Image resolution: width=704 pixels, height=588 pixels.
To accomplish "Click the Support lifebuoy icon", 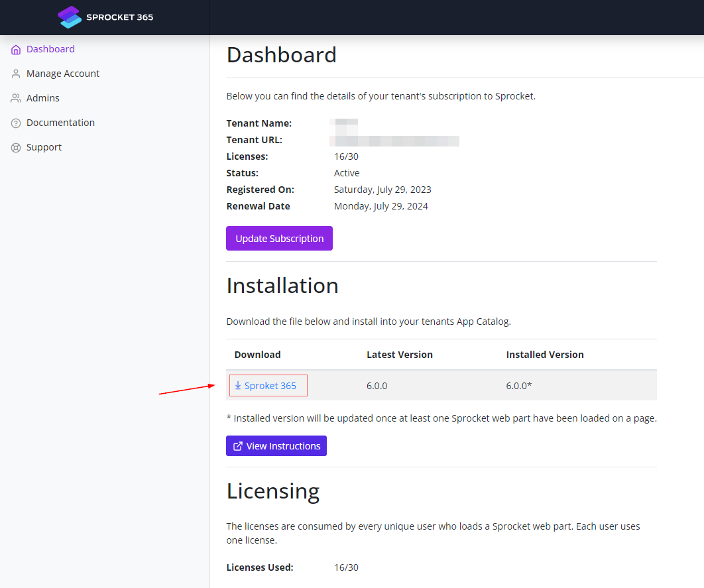I will [16, 148].
